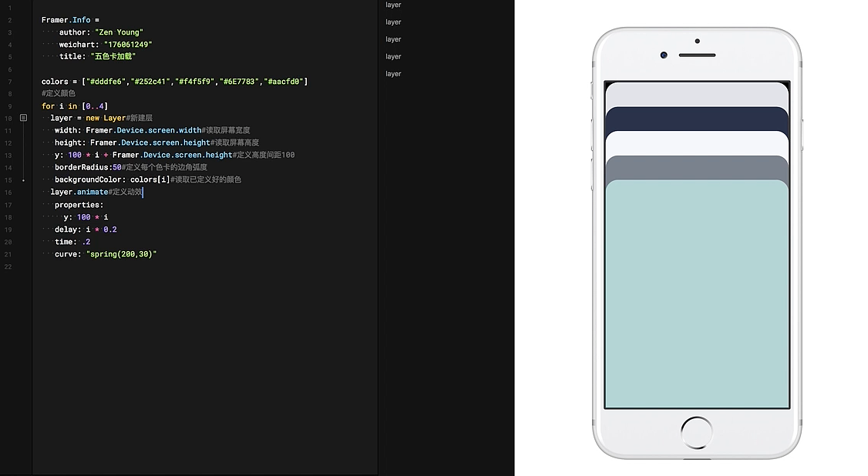Click the "#dddfe6" color string
Screen dimensions: 868x476
click(106, 82)
